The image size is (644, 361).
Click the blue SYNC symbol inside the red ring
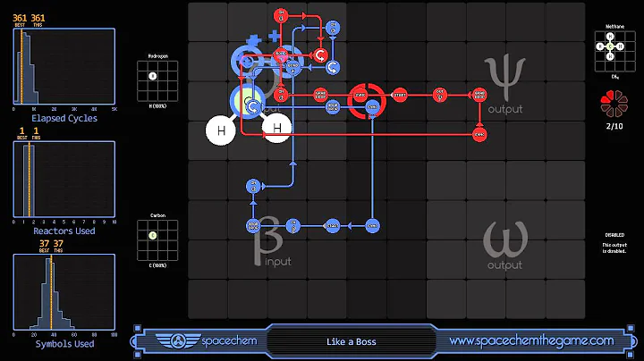pos(372,106)
